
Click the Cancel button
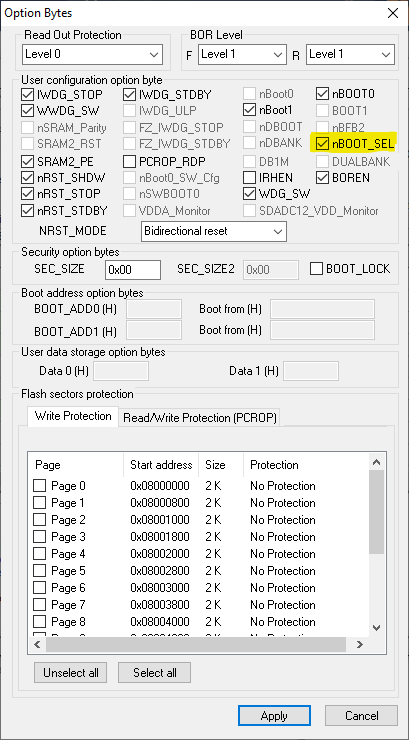click(361, 716)
